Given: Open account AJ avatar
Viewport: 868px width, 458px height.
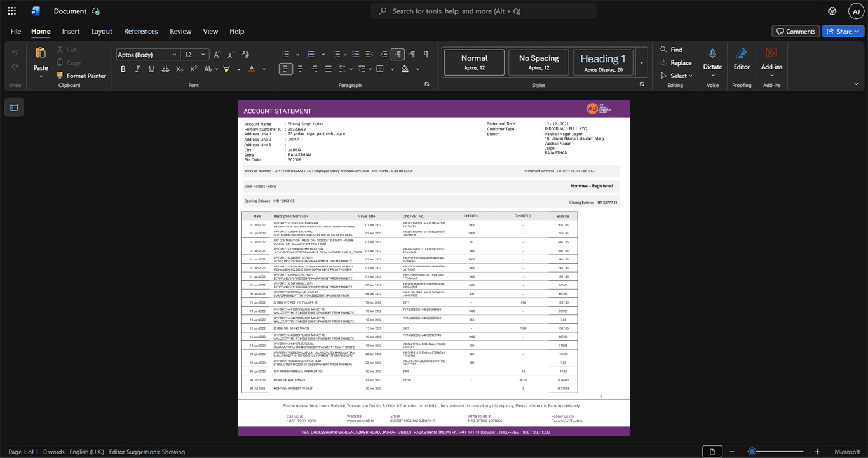Looking at the screenshot, I should click(857, 11).
